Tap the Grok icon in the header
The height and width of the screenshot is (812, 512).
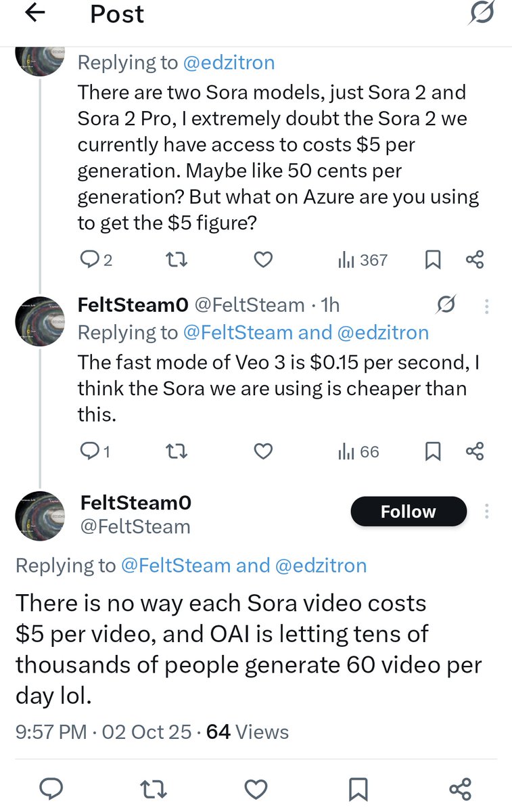pyautogui.click(x=482, y=12)
